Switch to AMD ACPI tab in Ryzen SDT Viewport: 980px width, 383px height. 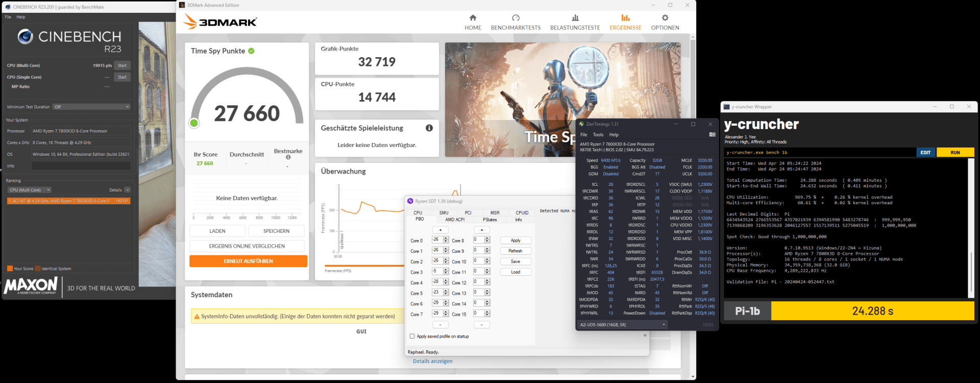tap(455, 220)
